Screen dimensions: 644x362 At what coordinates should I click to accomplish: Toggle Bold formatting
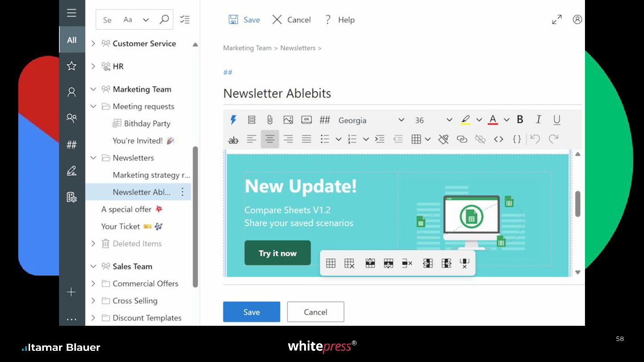coord(520,119)
